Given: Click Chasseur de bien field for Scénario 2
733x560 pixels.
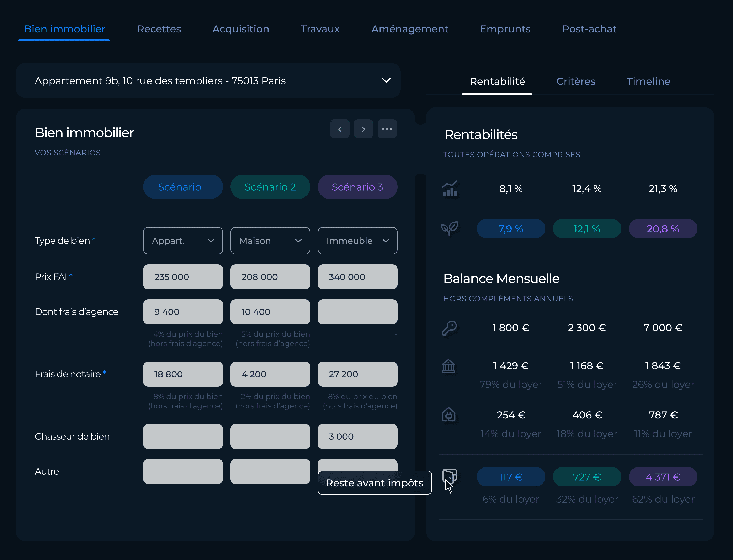Looking at the screenshot, I should [270, 437].
